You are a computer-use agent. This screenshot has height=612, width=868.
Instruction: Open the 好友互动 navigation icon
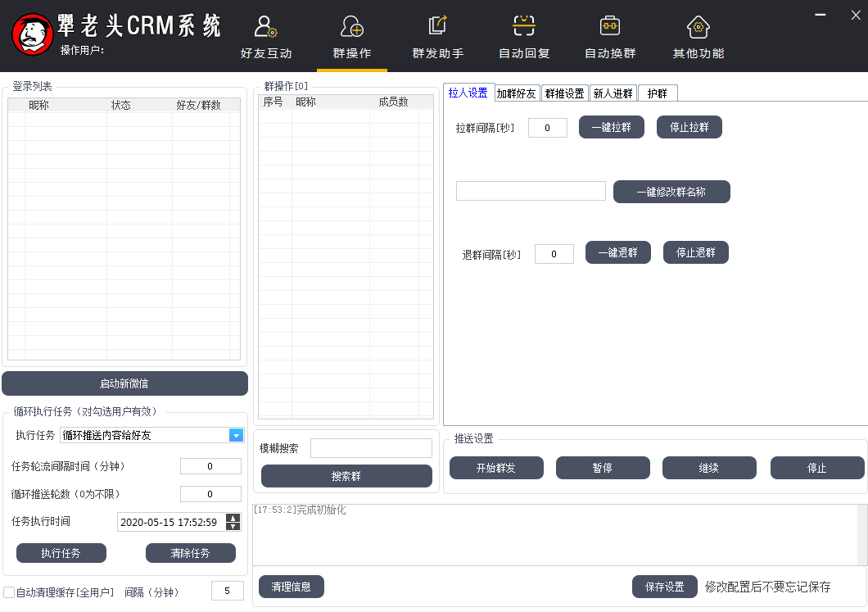[265, 27]
